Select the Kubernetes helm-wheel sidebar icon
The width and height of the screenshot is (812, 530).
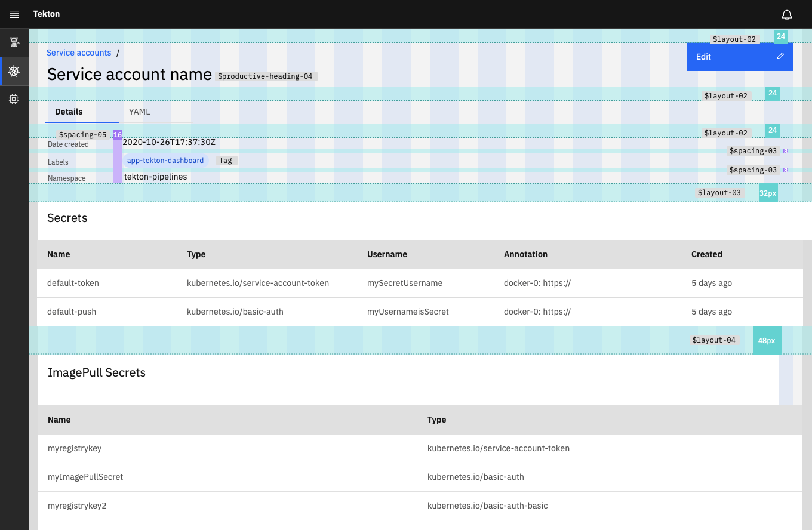tap(14, 71)
